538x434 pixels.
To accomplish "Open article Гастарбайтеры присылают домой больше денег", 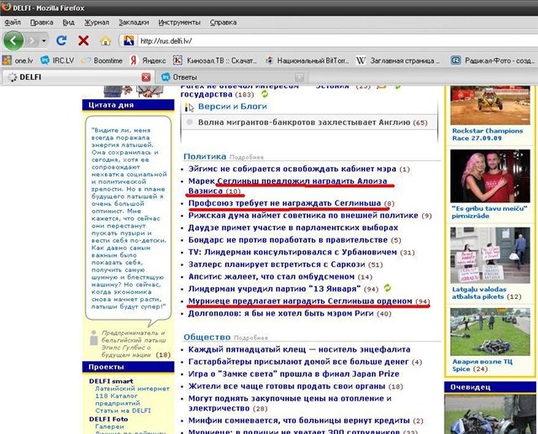I will pos(299,362).
